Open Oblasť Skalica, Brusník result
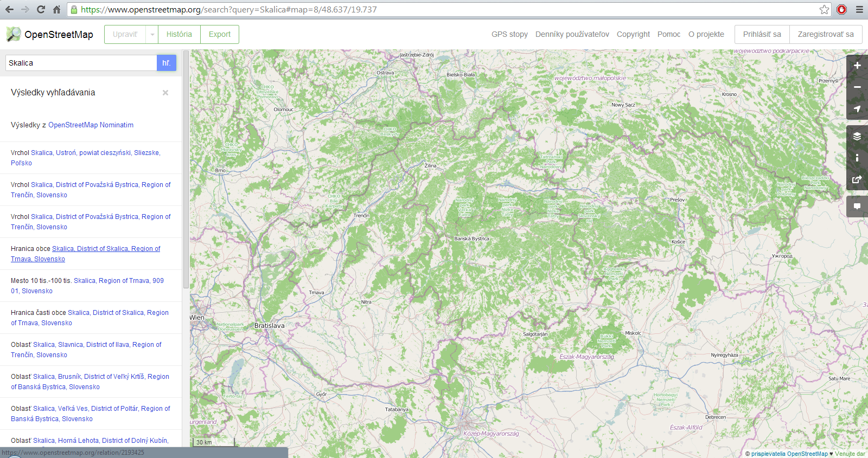868x458 pixels. tap(91, 382)
